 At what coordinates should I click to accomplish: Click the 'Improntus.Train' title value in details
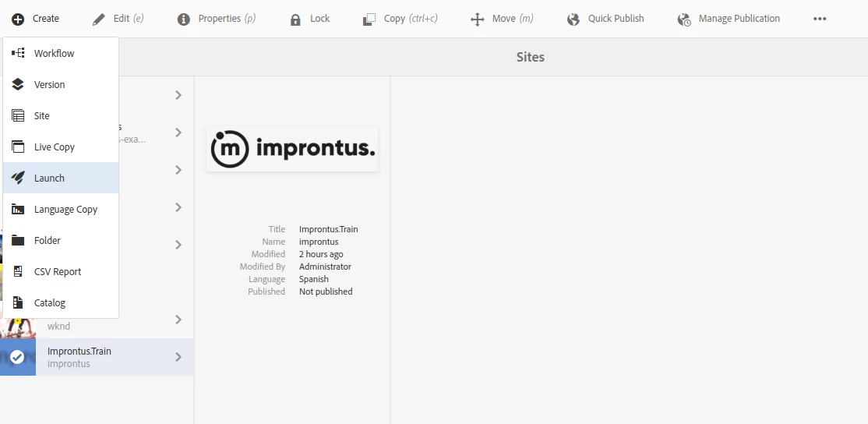click(x=328, y=229)
